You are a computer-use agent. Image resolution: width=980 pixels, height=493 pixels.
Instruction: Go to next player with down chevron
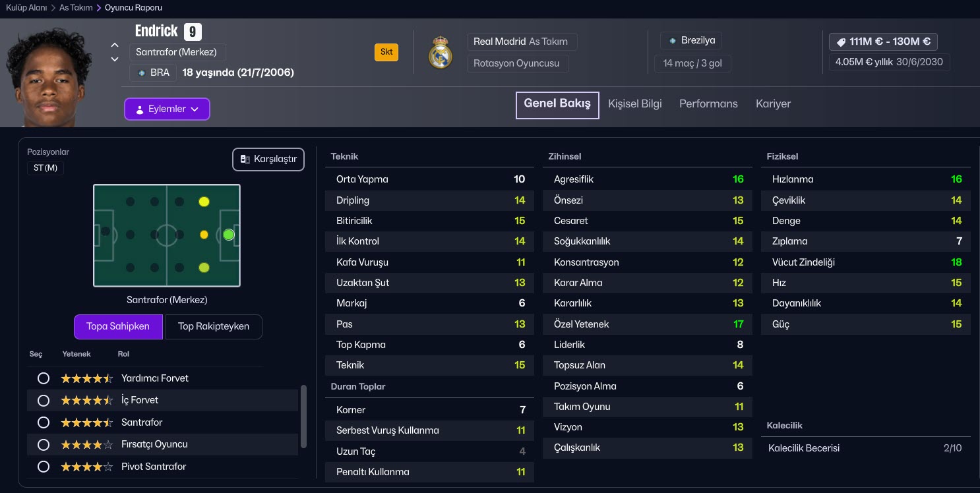click(x=115, y=59)
